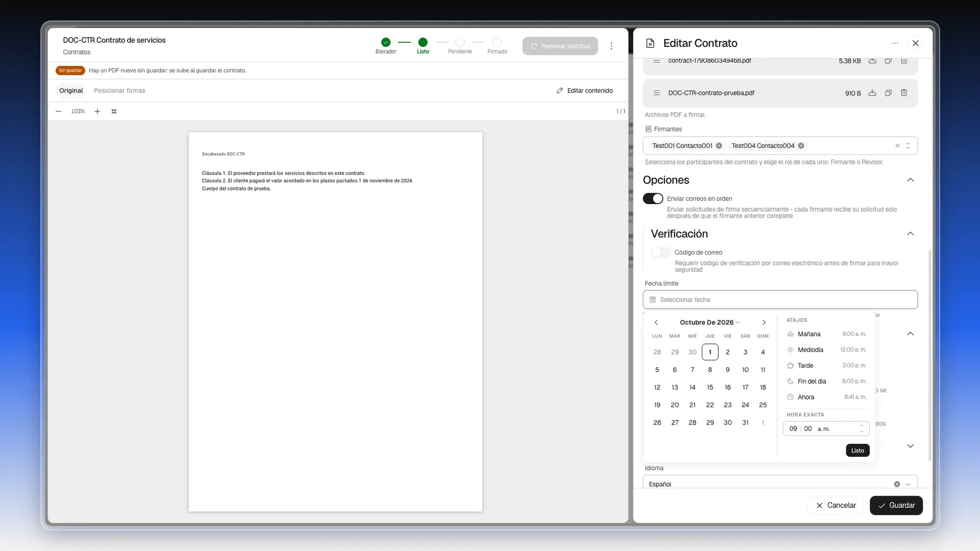980x551 pixels.
Task: Click the Editar contenido pencil button
Action: coord(585,91)
